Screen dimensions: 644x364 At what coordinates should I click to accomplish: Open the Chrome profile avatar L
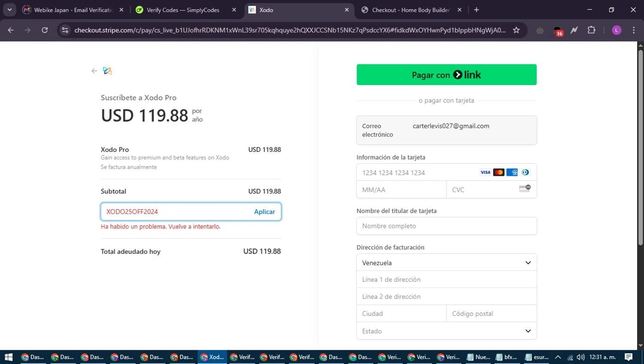click(617, 30)
